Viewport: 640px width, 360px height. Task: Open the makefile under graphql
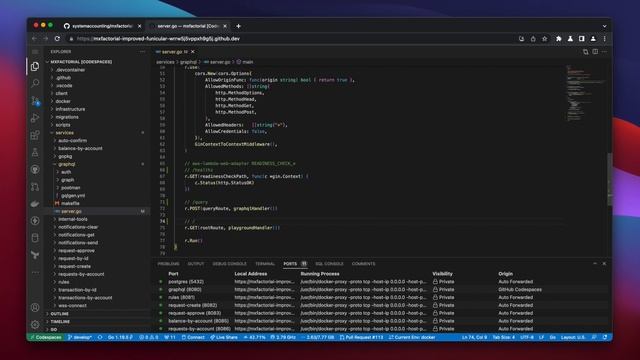(70, 203)
